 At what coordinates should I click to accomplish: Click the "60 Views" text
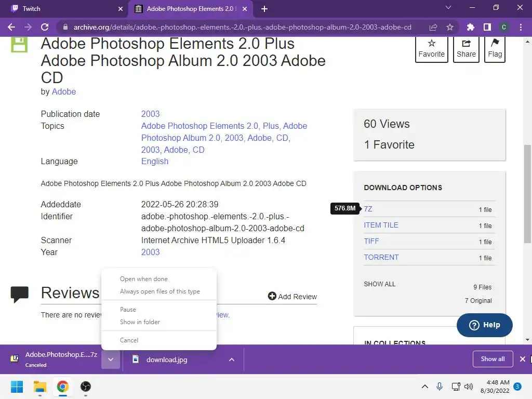387,124
